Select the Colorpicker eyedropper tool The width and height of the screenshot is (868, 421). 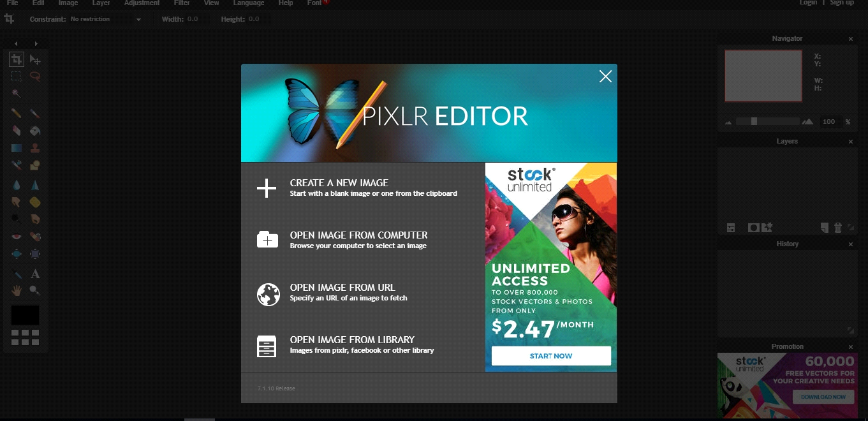[x=17, y=274]
